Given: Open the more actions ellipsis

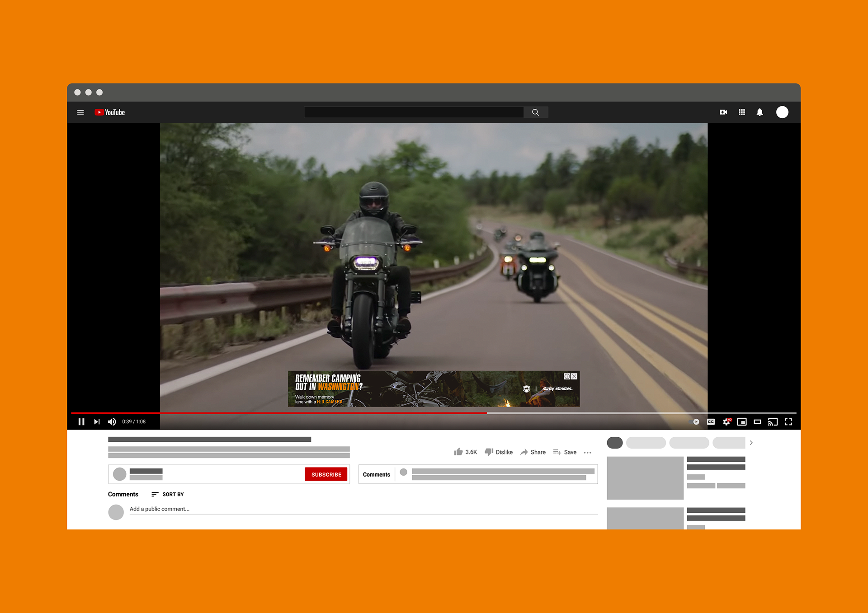Looking at the screenshot, I should click(x=588, y=452).
